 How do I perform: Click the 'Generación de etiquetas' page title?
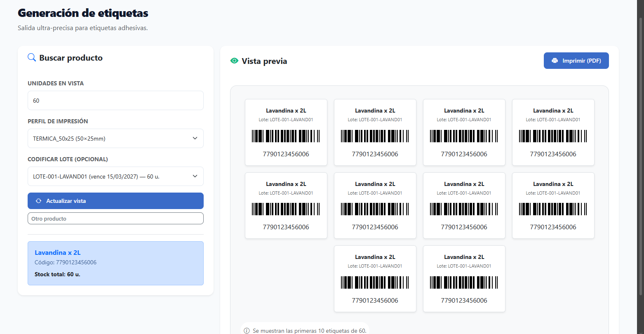pos(83,13)
